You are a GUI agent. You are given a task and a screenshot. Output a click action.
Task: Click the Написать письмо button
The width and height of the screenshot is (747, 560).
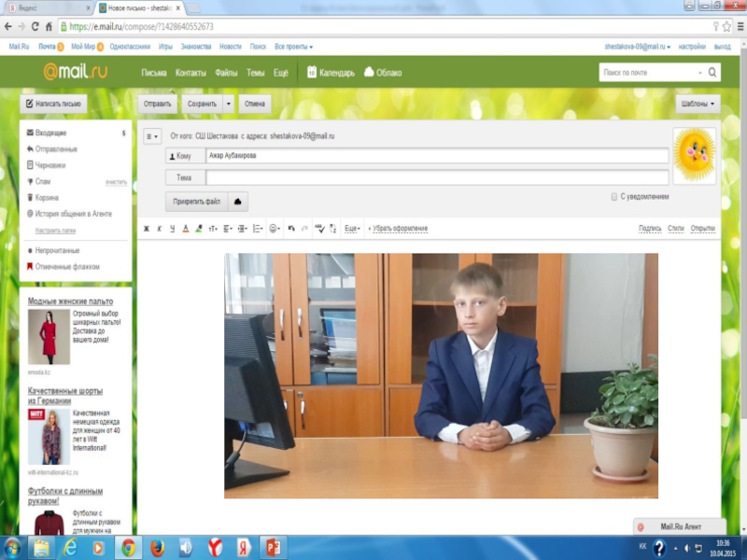(x=53, y=104)
